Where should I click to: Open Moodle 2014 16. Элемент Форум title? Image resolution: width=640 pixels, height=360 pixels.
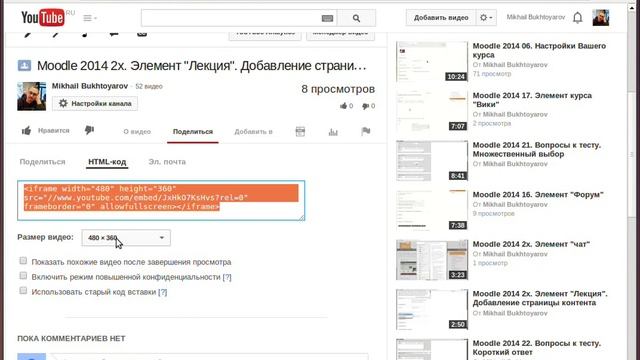click(x=538, y=195)
